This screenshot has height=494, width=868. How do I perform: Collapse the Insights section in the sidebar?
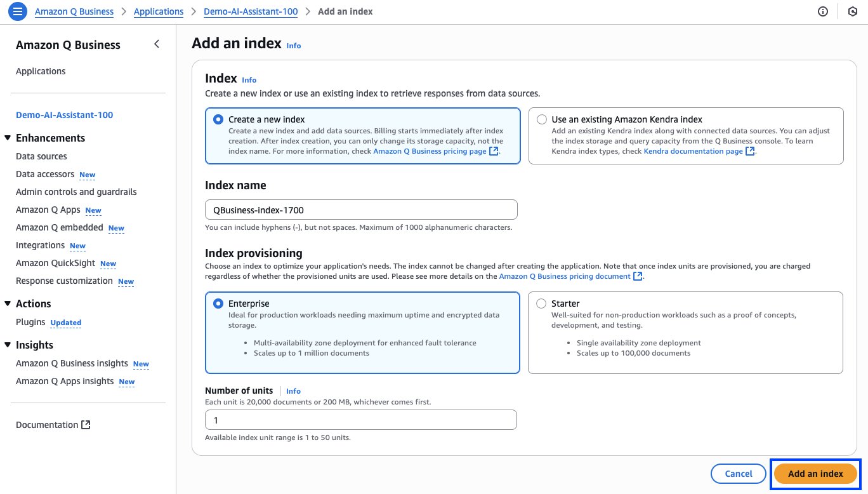(x=8, y=345)
